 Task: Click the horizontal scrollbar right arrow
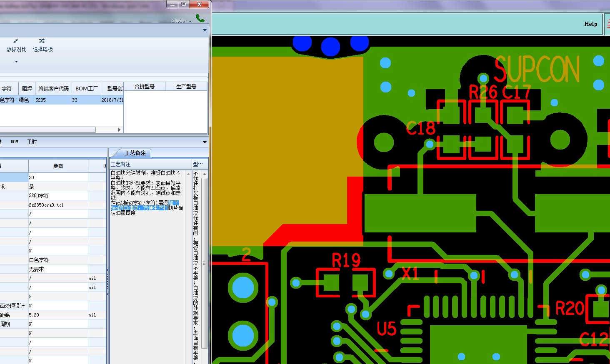(120, 130)
